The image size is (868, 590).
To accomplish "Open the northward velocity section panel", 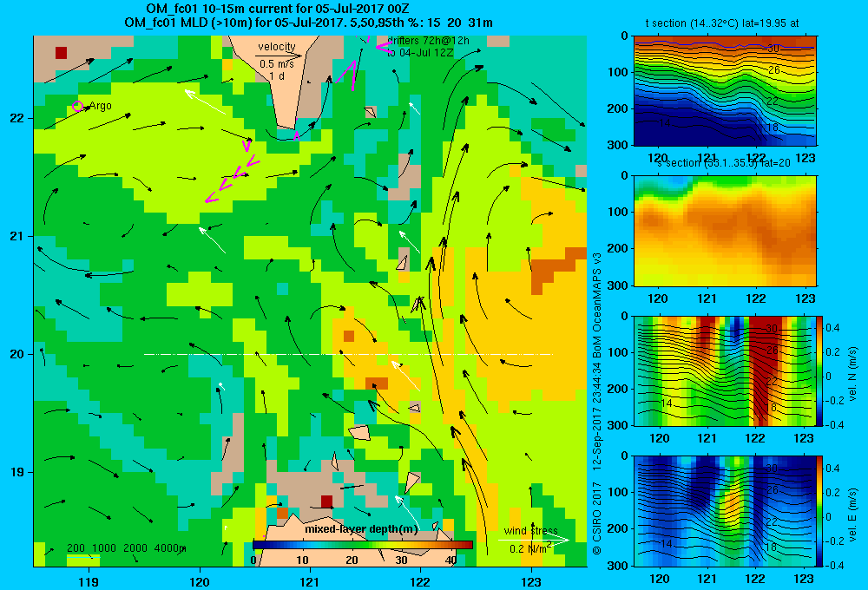I will (x=725, y=370).
